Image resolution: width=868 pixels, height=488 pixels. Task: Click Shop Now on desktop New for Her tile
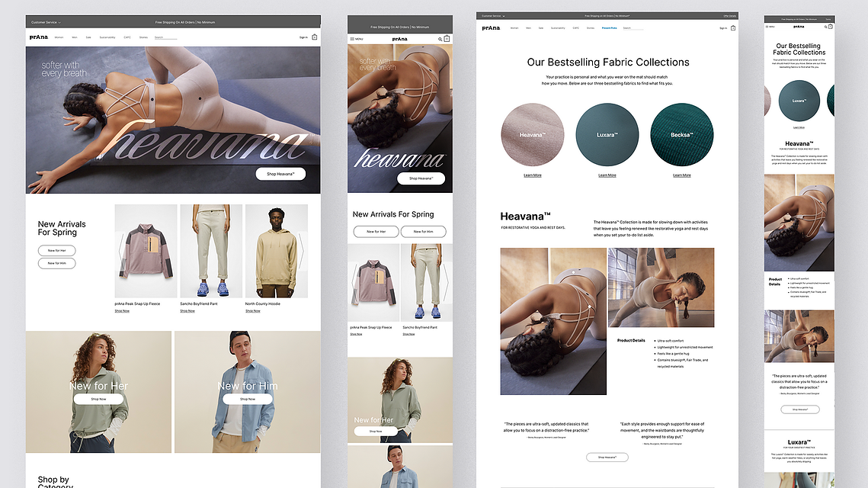98,399
